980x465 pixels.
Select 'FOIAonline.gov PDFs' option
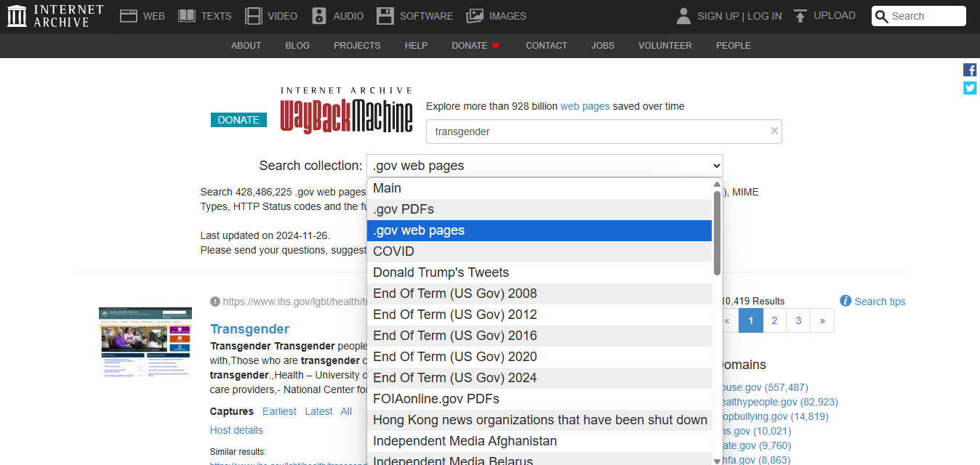coord(539,399)
